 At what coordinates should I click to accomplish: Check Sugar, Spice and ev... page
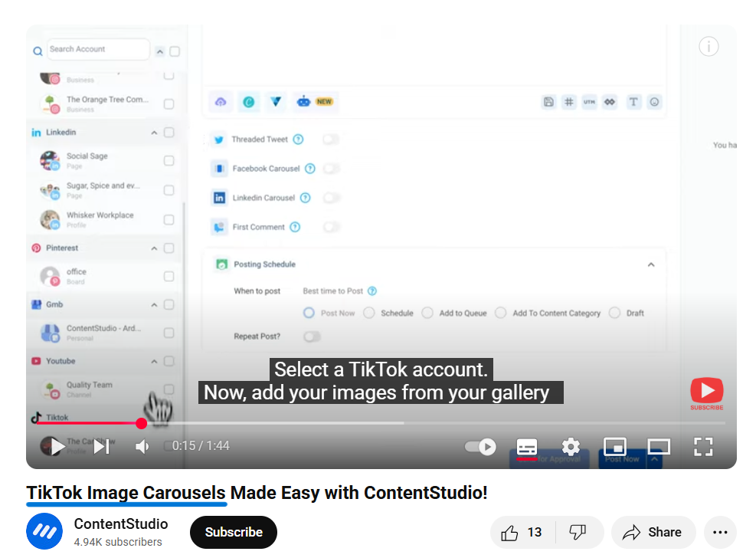tap(169, 190)
